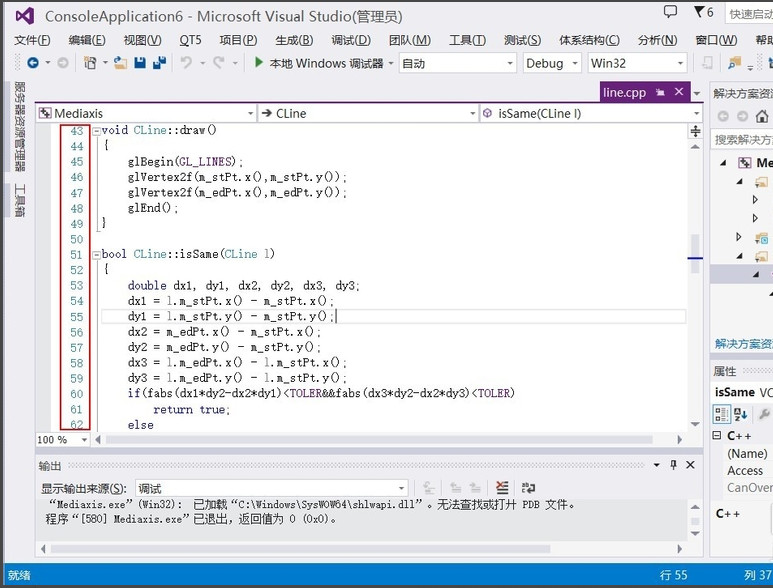
Task: Open the 生成(B) menu
Action: click(294, 40)
